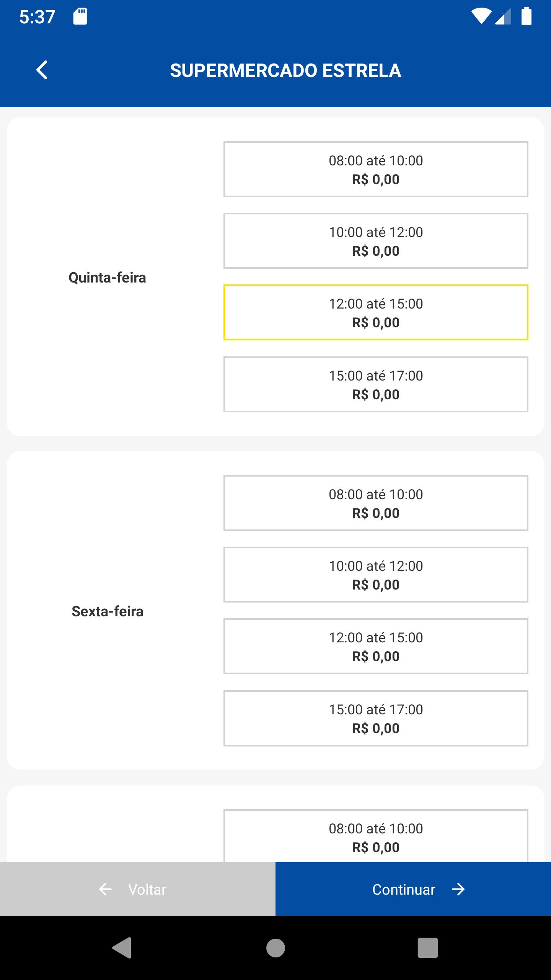Screen dimensions: 551x980
Task: Open recent apps square button
Action: (427, 948)
